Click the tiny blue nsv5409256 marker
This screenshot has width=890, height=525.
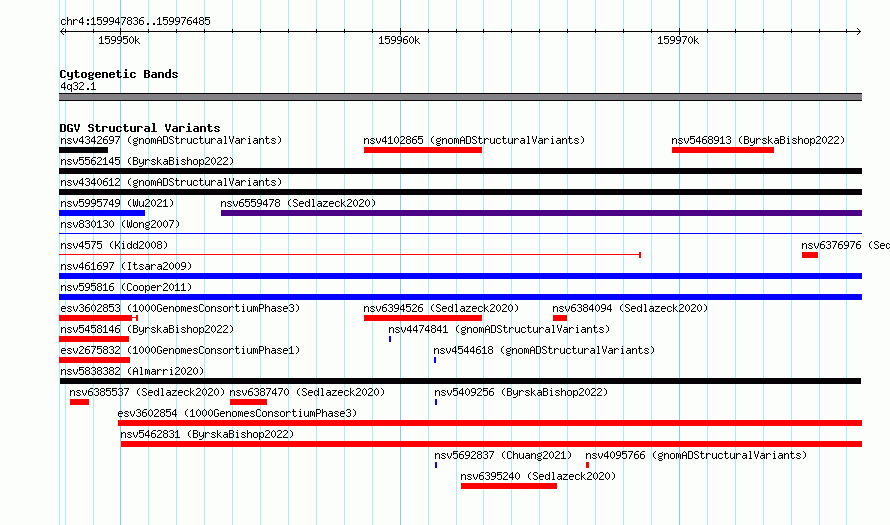[x=436, y=402]
